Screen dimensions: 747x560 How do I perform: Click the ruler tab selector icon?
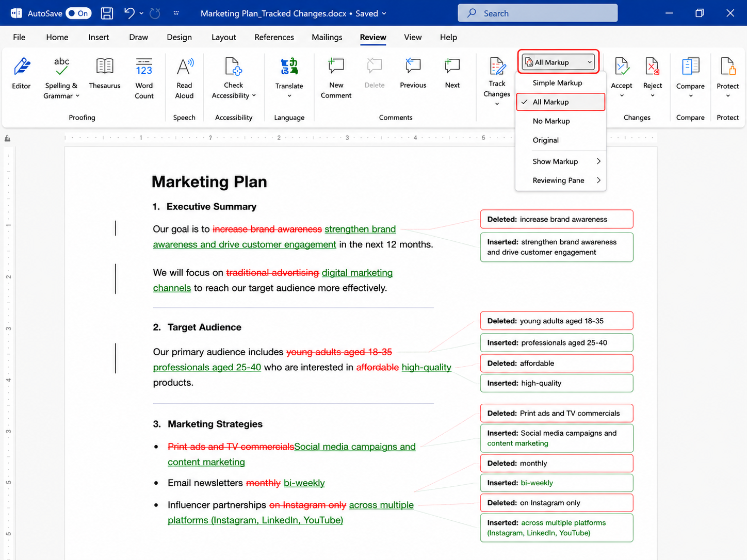pos(7,138)
